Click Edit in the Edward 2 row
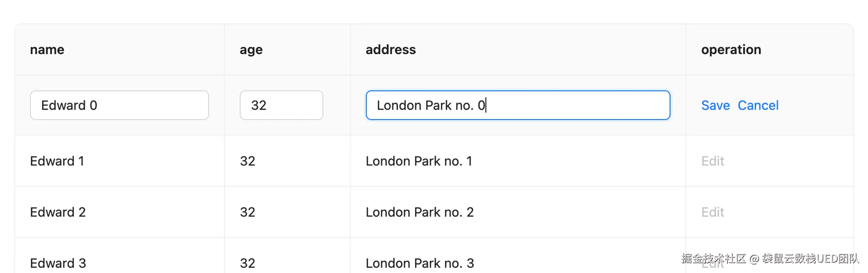The image size is (868, 273). (713, 212)
